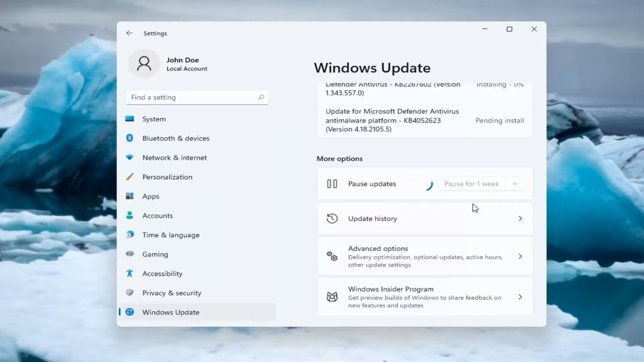Go to Gaming settings
The image size is (644, 362).
[197, 254]
